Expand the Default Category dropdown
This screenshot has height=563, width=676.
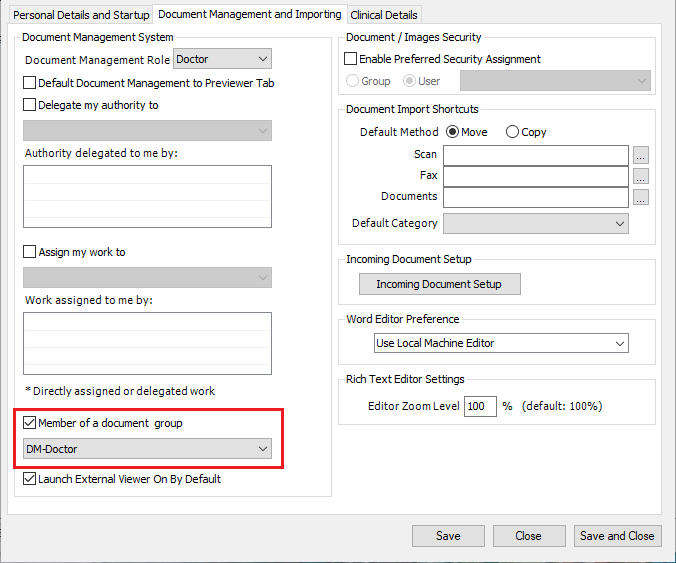536,223
